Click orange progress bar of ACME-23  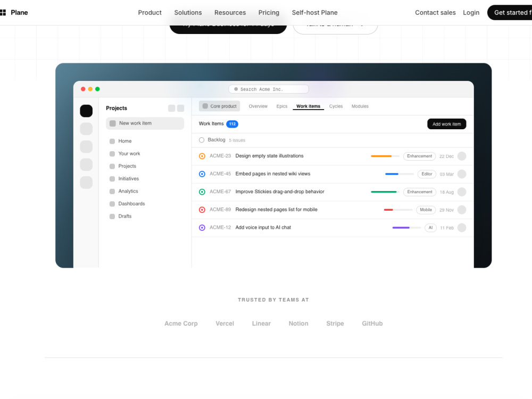pos(385,156)
